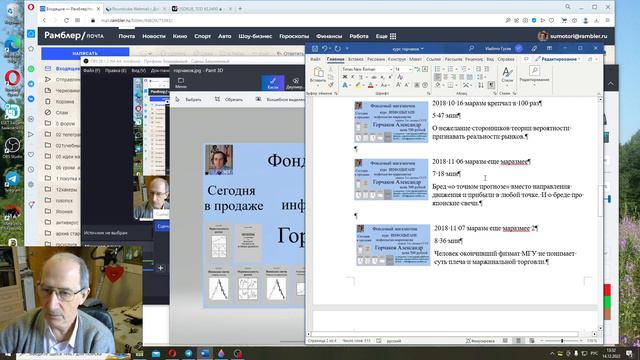
Task: Pick the yellow text highlight color
Action: pos(358,84)
